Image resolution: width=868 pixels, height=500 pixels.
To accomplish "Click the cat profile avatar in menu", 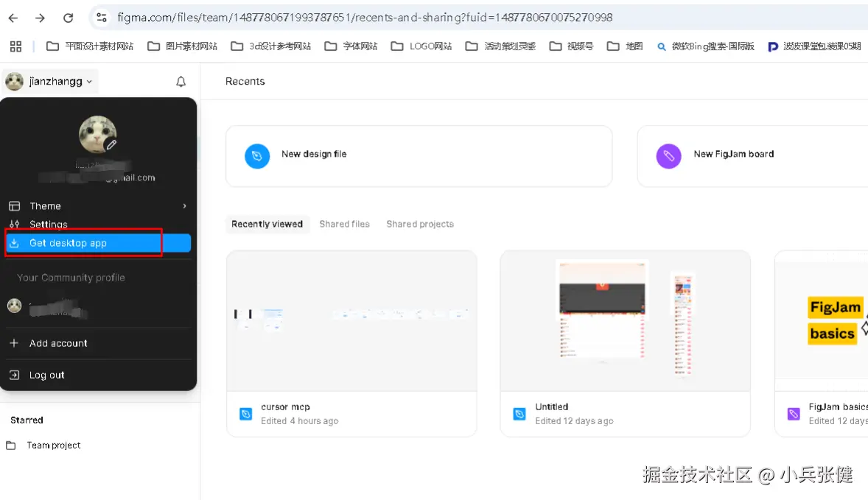I will pos(97,135).
